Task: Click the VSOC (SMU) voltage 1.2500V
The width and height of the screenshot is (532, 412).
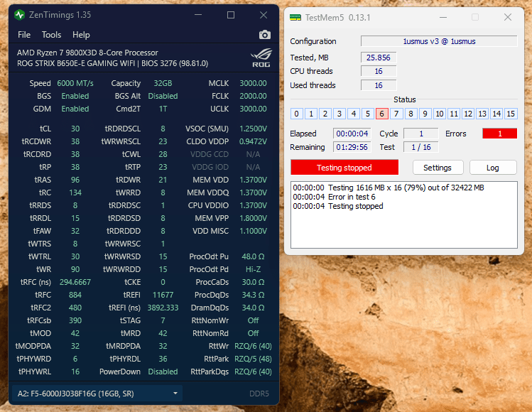Action: (253, 129)
